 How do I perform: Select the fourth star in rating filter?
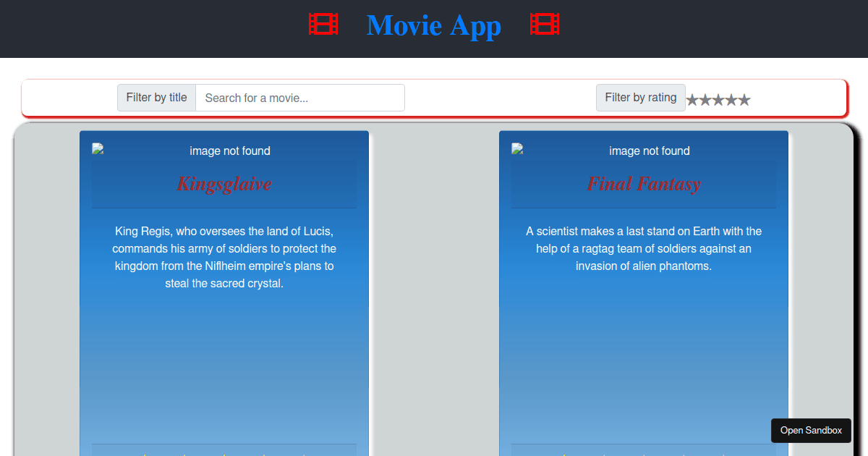tap(731, 100)
